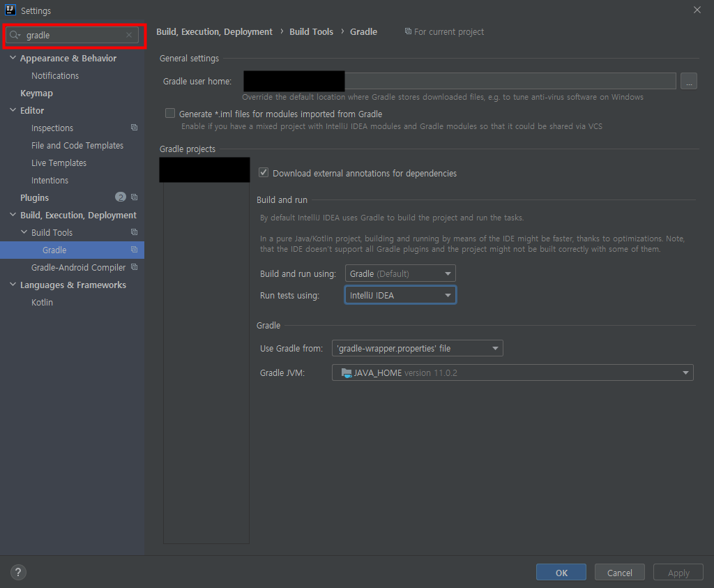Open the 'Build and run using' dropdown
The width and height of the screenshot is (714, 588).
[400, 273]
